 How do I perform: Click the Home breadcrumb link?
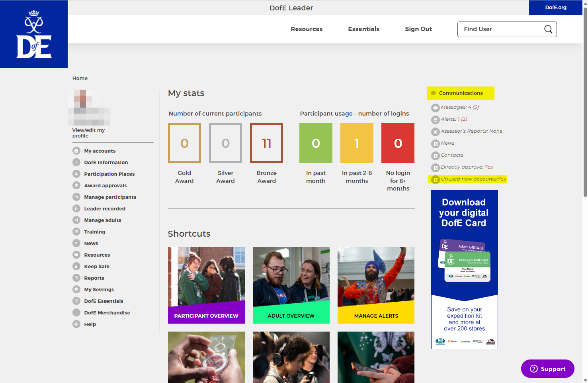[x=80, y=79]
